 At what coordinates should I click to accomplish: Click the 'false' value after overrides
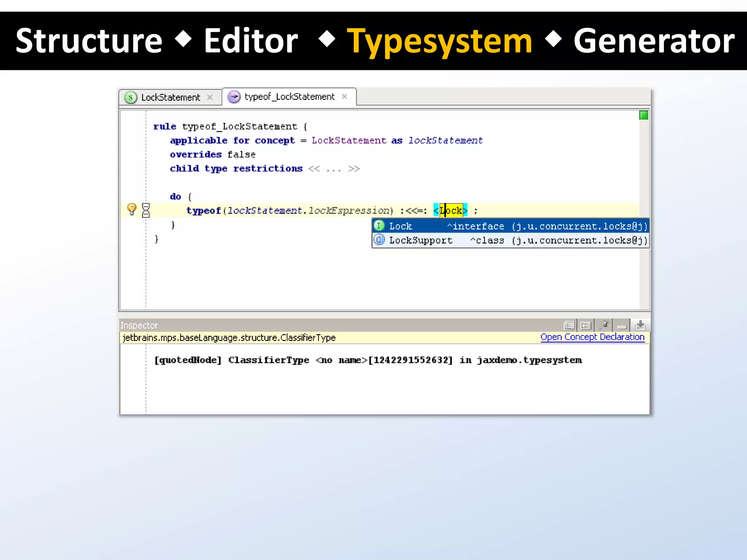tap(241, 155)
